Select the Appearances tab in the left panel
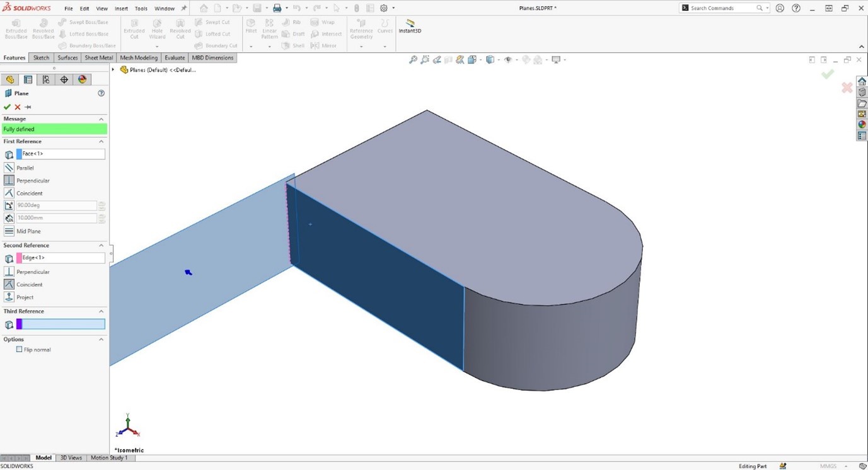Screen dimensions: 868x470 (x=81, y=79)
